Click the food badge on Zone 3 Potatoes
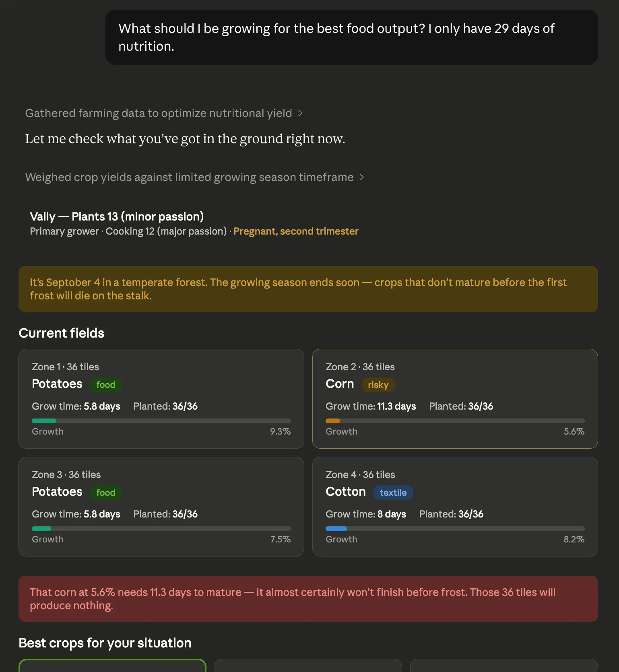619x672 pixels. coord(106,493)
